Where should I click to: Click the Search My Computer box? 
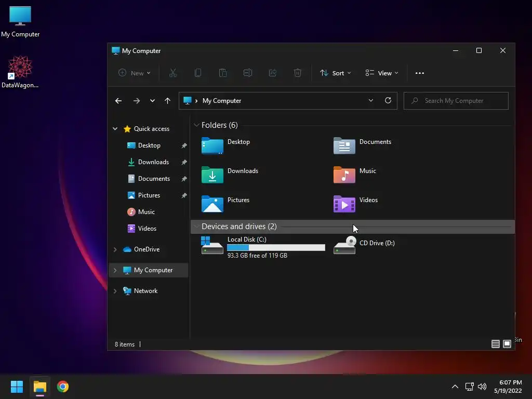(x=456, y=101)
